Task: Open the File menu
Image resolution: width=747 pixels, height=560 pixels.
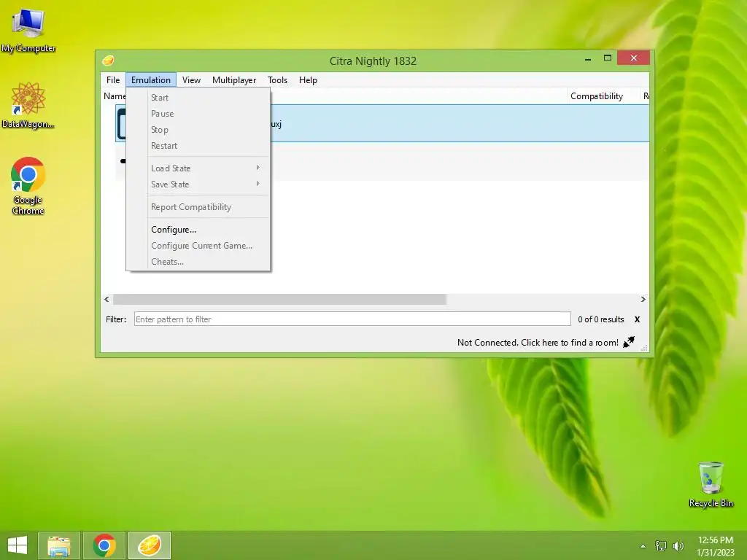Action: (x=113, y=80)
